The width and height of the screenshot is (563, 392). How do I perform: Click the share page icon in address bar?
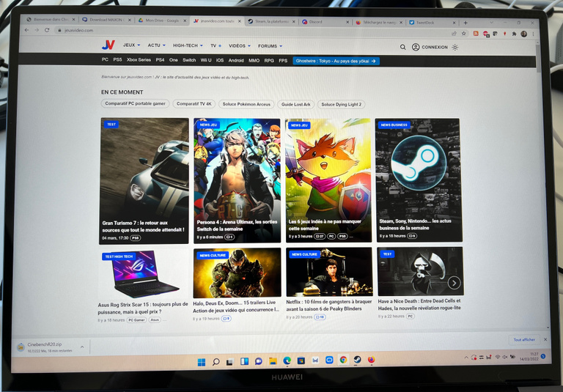(454, 34)
